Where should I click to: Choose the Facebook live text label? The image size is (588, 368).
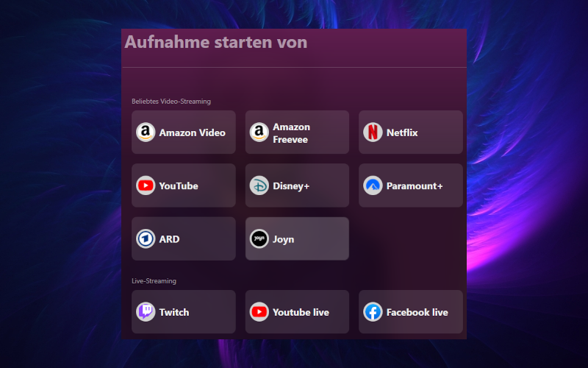pos(417,312)
